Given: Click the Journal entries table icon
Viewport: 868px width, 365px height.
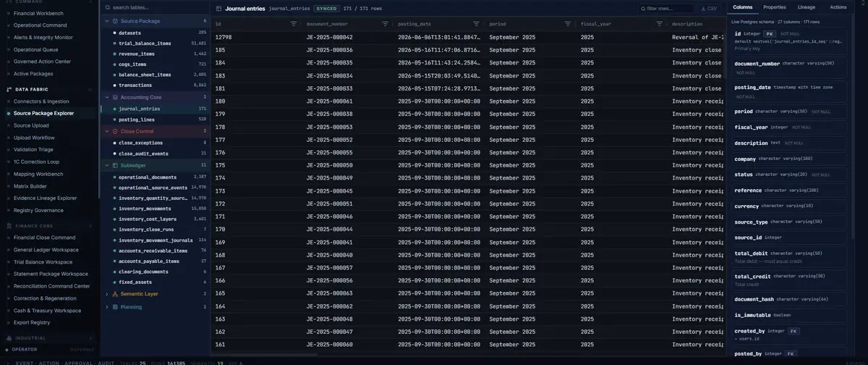Looking at the screenshot, I should point(218,8).
